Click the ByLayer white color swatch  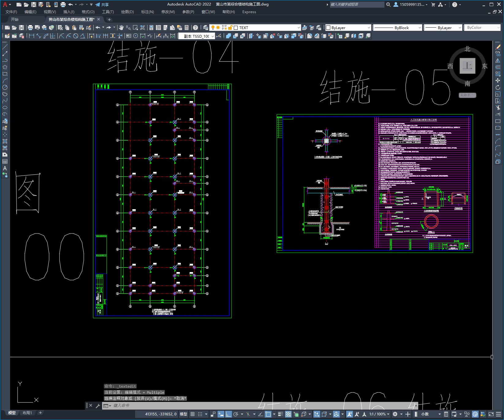point(328,28)
